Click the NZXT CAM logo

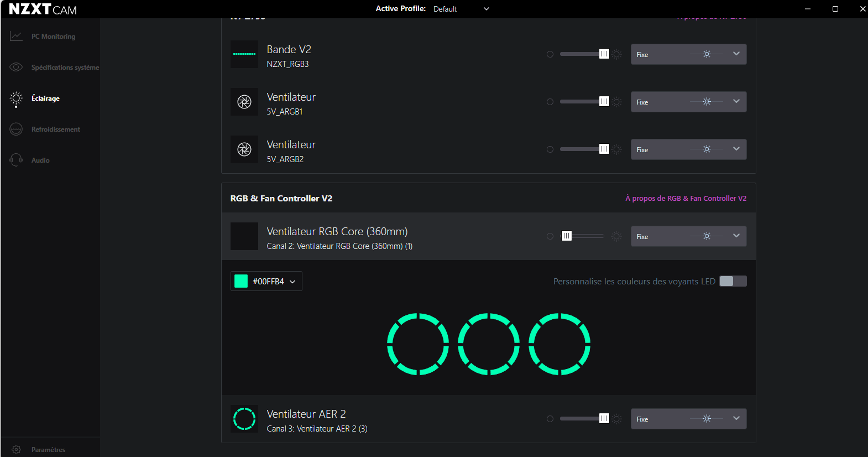tap(43, 9)
